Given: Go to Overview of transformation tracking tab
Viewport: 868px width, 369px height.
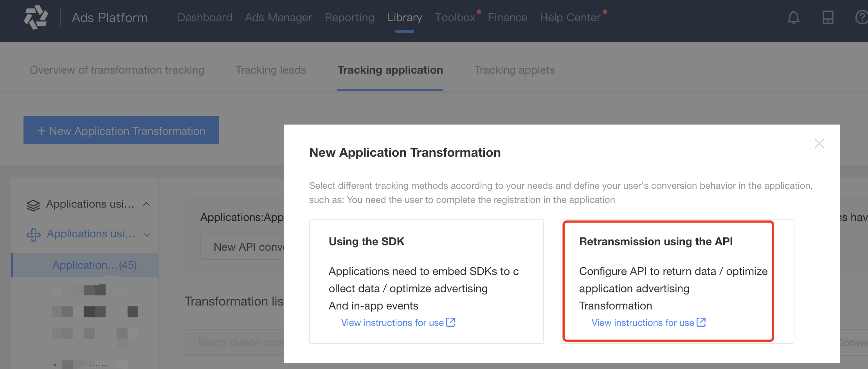Looking at the screenshot, I should pos(117,70).
